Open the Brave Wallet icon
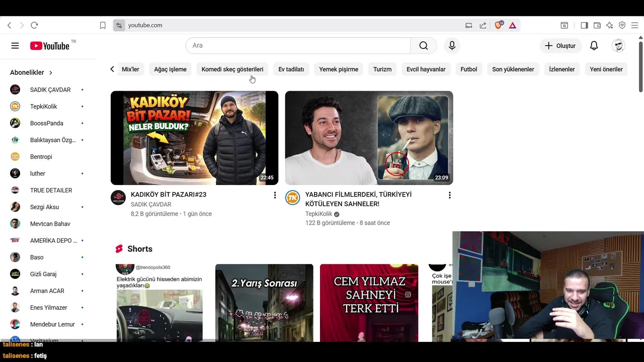 click(597, 25)
